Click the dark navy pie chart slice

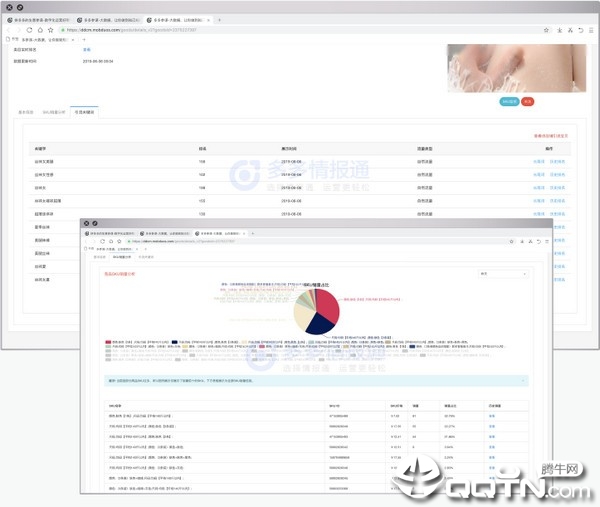(x=318, y=322)
